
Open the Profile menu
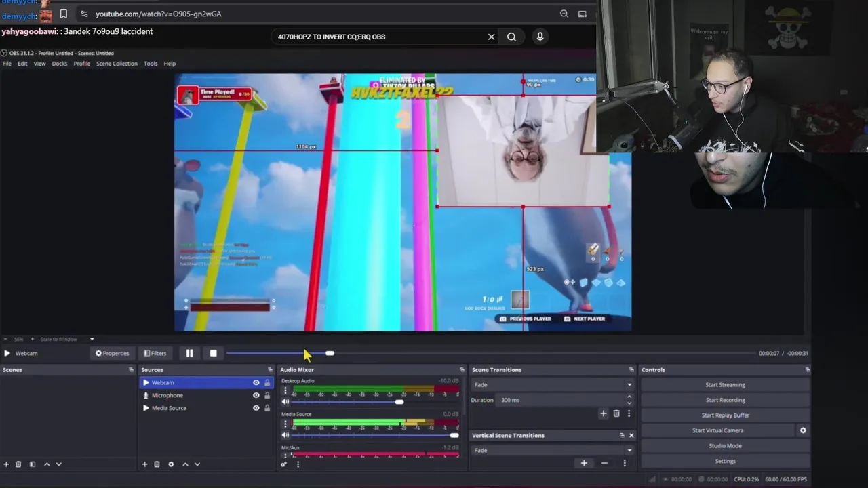(x=82, y=64)
